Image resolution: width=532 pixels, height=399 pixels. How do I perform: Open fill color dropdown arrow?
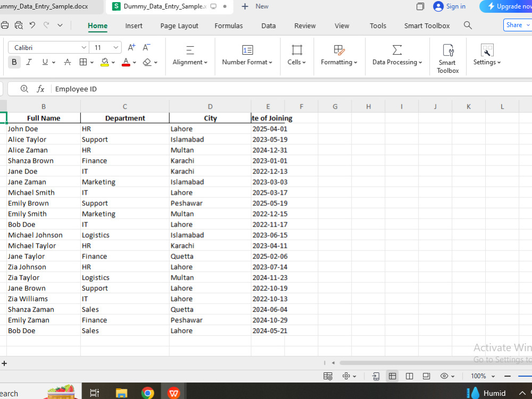[113, 62]
